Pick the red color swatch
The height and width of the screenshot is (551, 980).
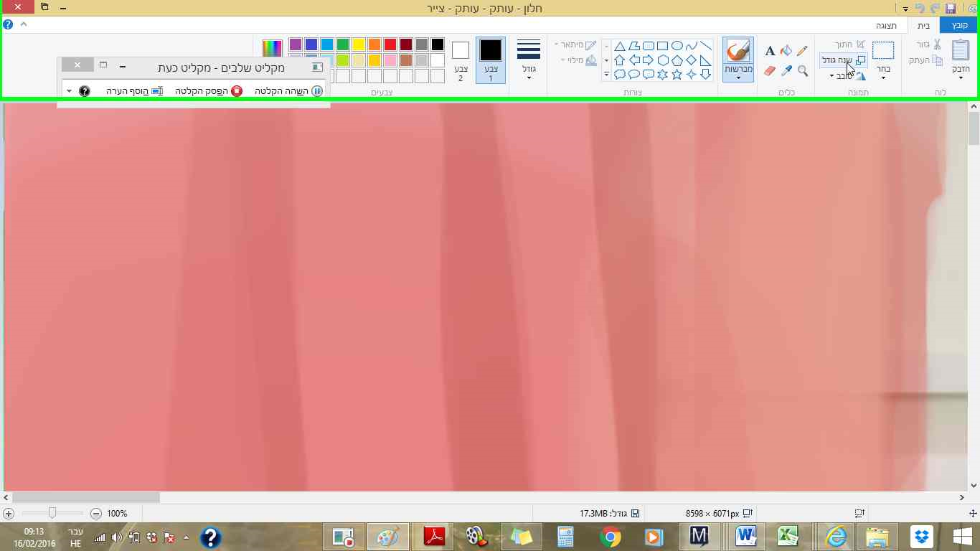pyautogui.click(x=390, y=44)
